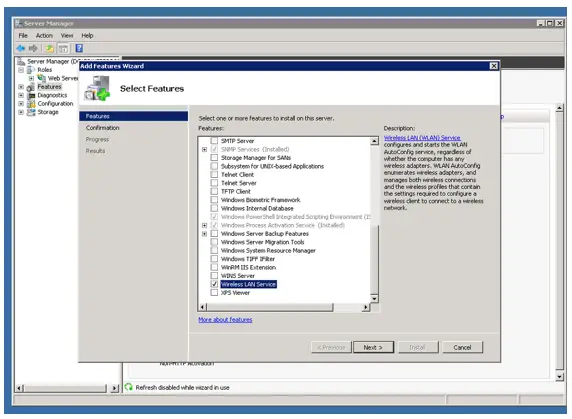
Task: Select the Diagnostics node icon
Action: (x=31, y=95)
